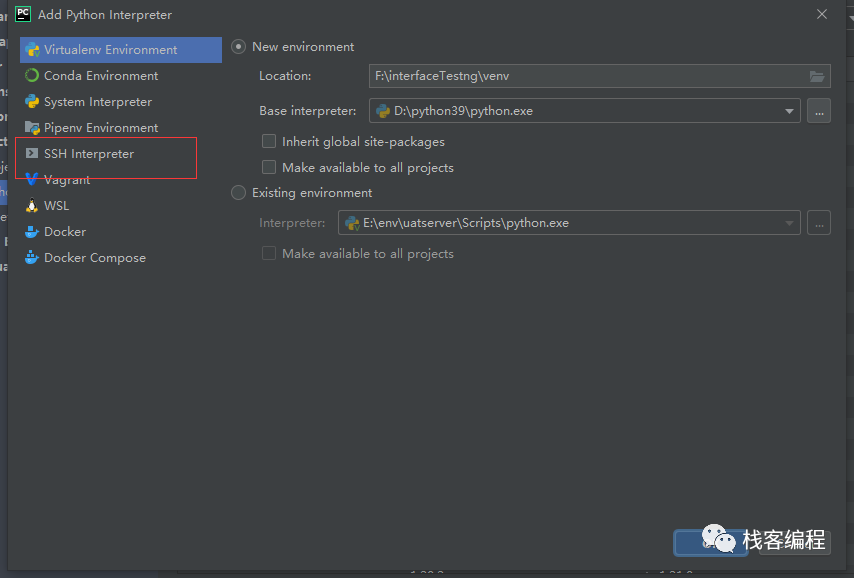Select the Docker Compose list entry
This screenshot has width=854, height=578.
pyautogui.click(x=120, y=258)
